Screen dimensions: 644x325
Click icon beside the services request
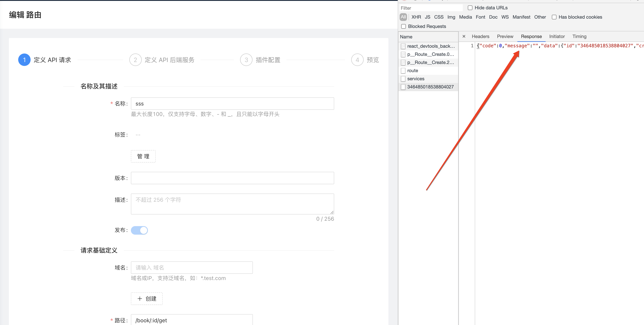click(403, 79)
